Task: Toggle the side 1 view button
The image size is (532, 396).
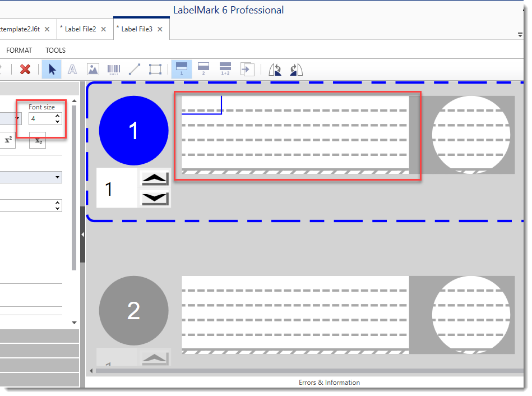Action: (x=182, y=69)
